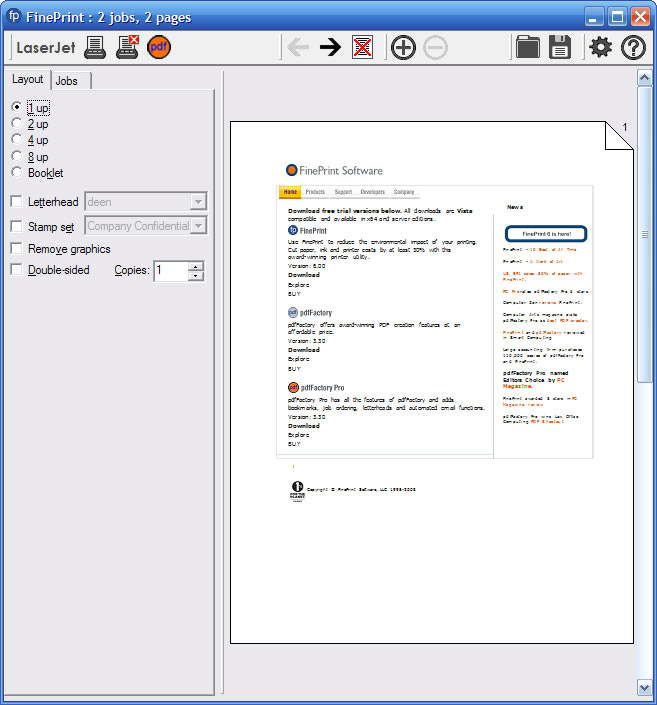Expand the Letterhead dropdown list
Screen dimensions: 657x705
click(198, 202)
